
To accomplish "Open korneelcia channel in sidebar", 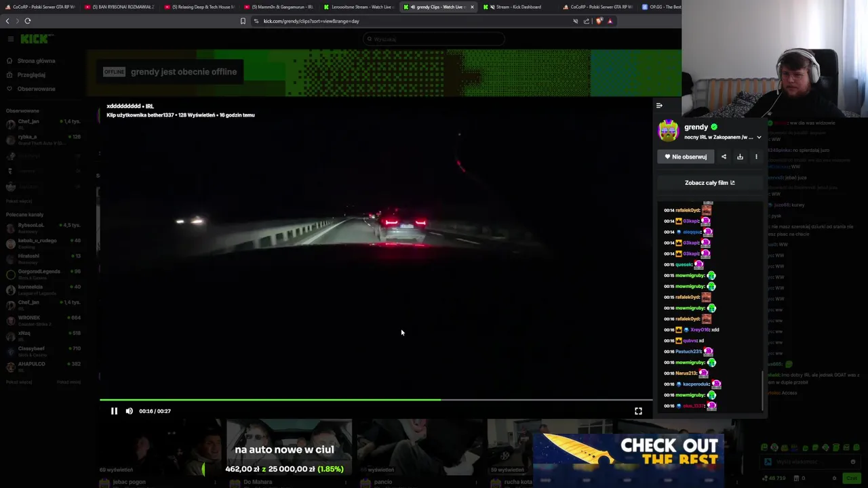I will [42, 289].
